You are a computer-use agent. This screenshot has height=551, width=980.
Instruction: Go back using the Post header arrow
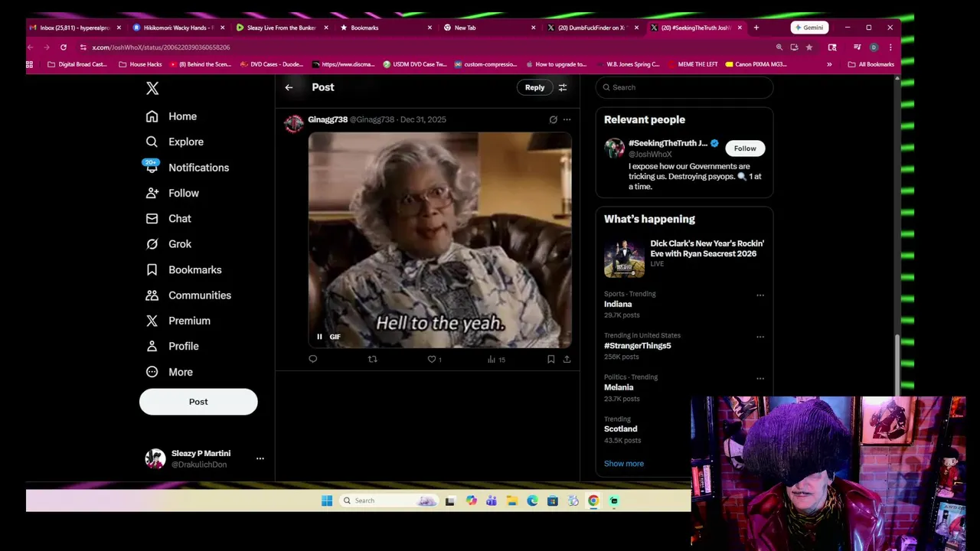[289, 87]
